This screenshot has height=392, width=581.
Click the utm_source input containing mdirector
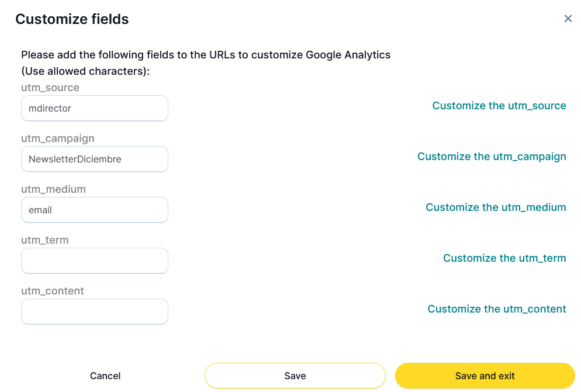click(x=94, y=108)
